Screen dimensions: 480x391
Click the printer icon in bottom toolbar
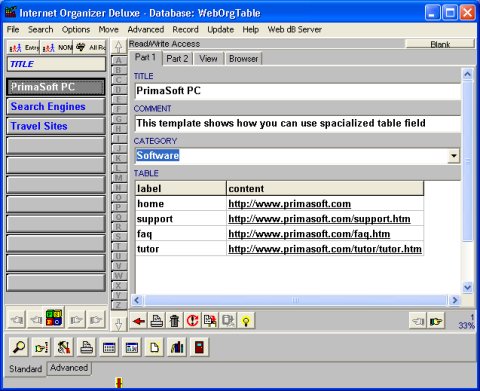tap(86, 347)
